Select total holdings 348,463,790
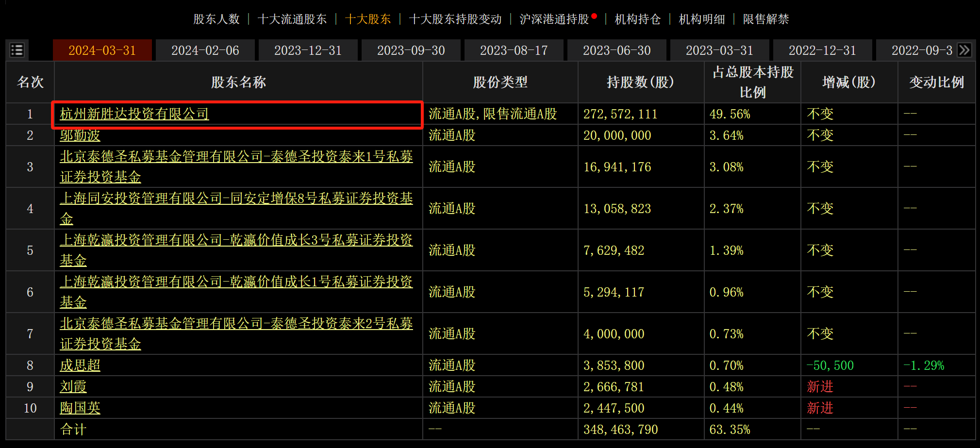Viewport: 980px width, 448px height. (621, 430)
